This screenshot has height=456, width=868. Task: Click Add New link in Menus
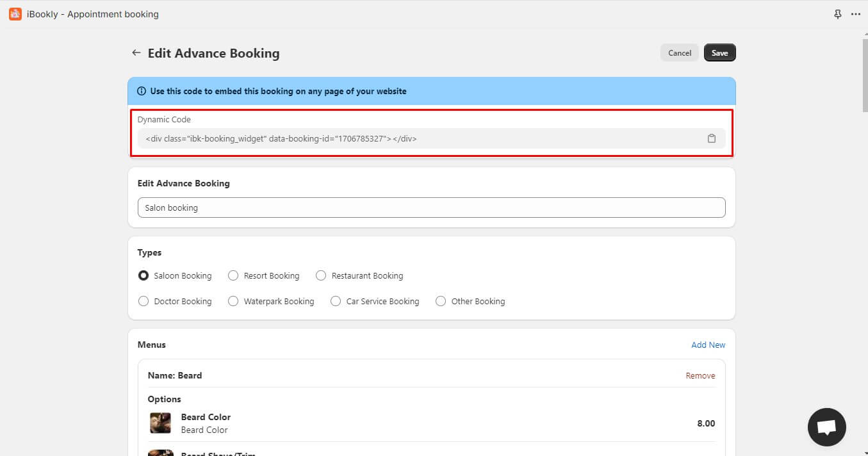click(708, 345)
